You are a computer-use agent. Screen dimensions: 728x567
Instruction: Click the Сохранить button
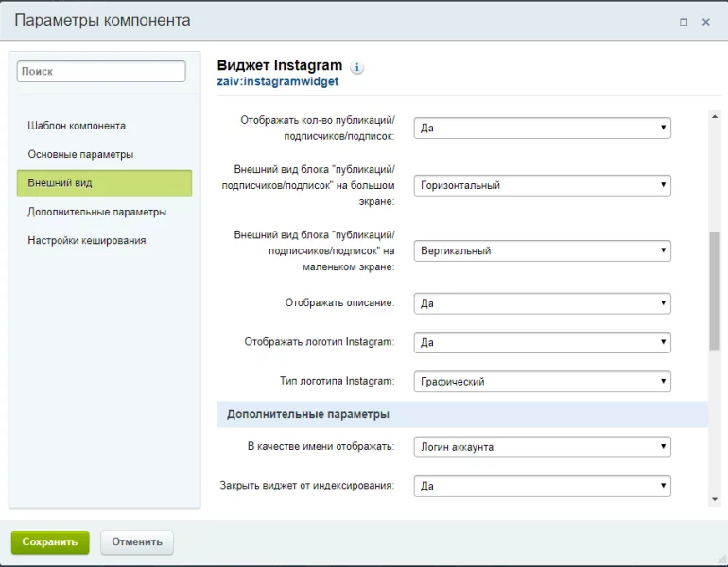(50, 541)
